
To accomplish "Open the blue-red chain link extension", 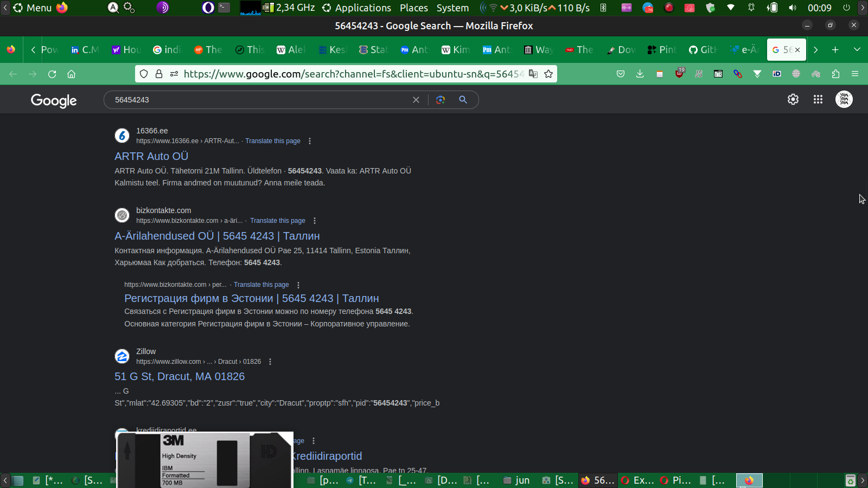I will [738, 74].
